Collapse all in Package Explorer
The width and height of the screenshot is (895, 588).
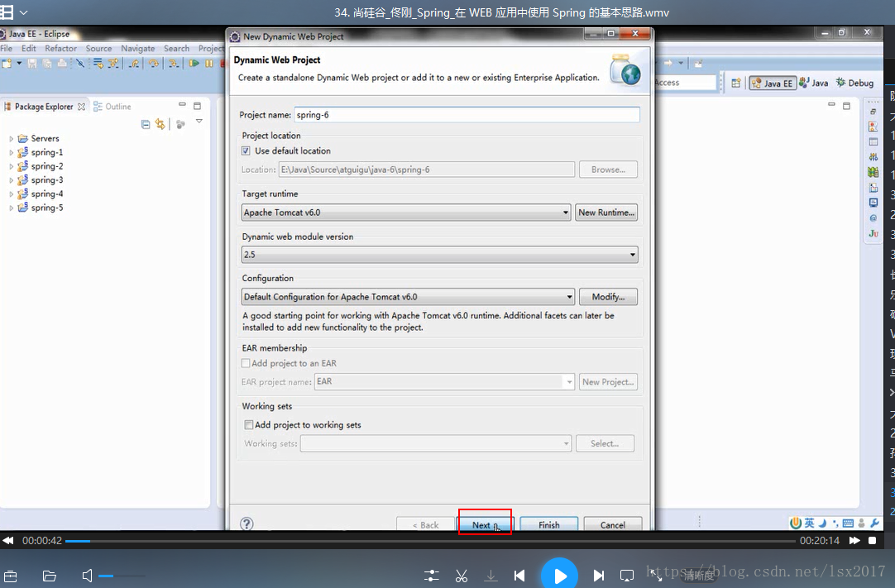146,124
